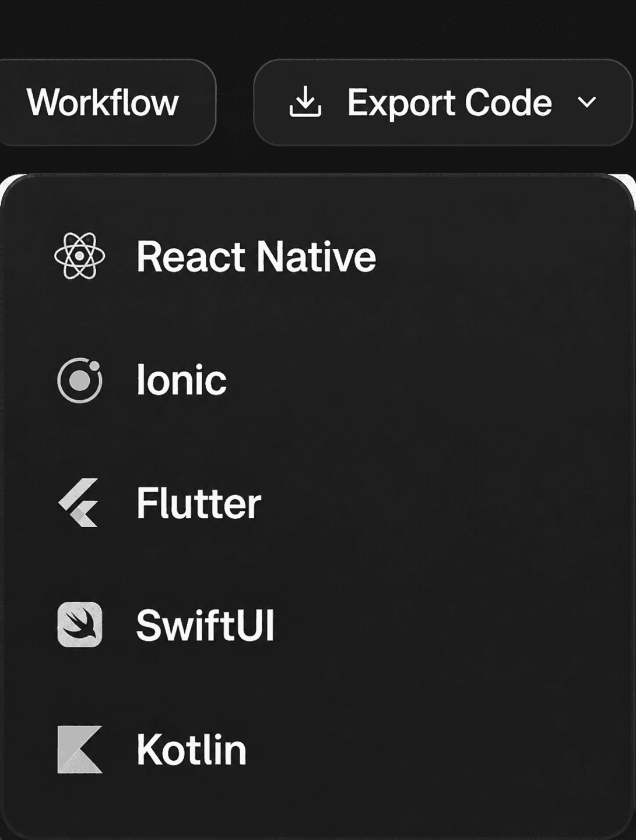The width and height of the screenshot is (636, 840).
Task: Click the Kotlin K logo icon
Action: click(x=80, y=749)
